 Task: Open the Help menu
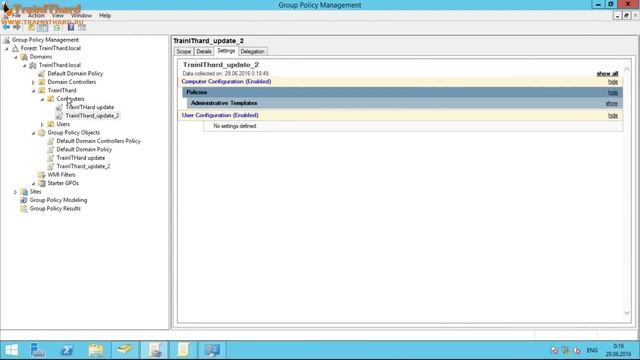105,16
